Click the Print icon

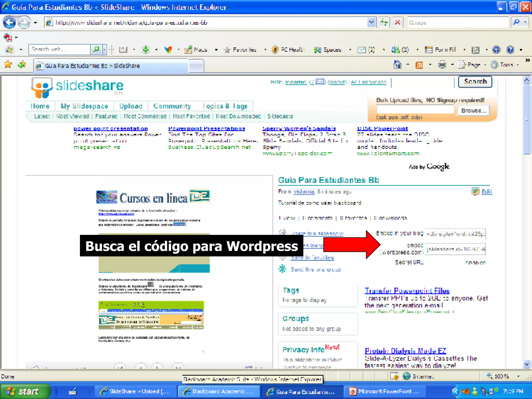click(442, 65)
